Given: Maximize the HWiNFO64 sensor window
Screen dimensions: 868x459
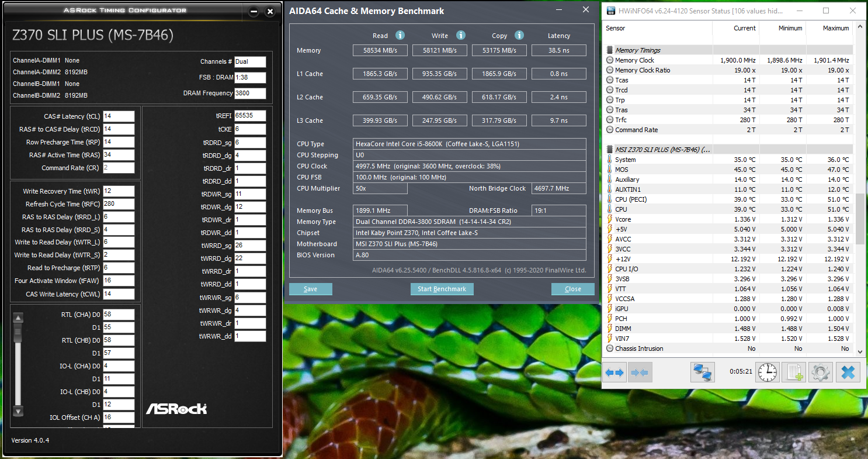Looking at the screenshot, I should click(x=826, y=11).
